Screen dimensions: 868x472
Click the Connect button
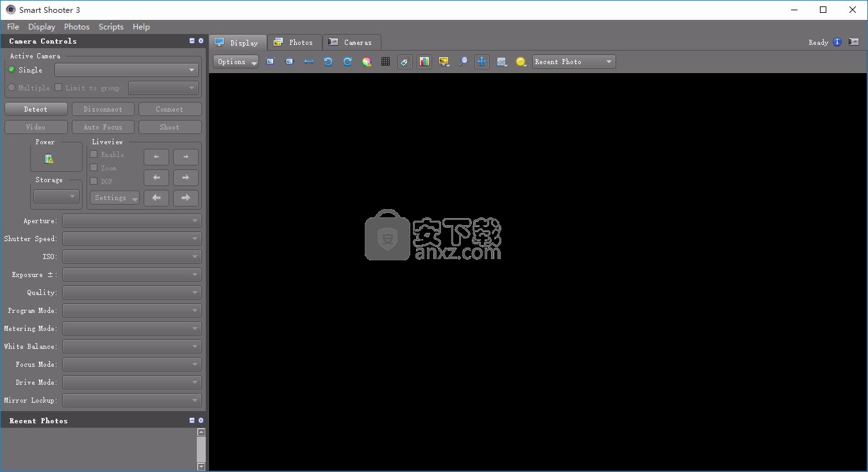click(x=170, y=109)
